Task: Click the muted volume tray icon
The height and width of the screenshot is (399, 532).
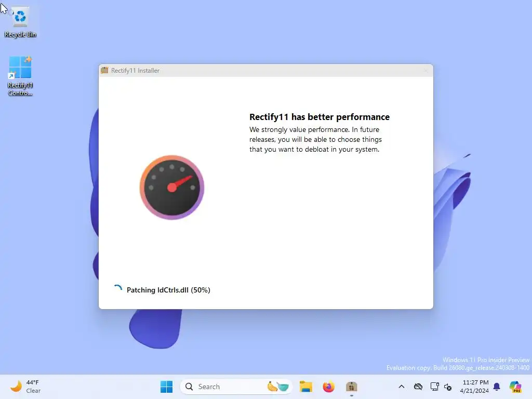Action: point(448,387)
